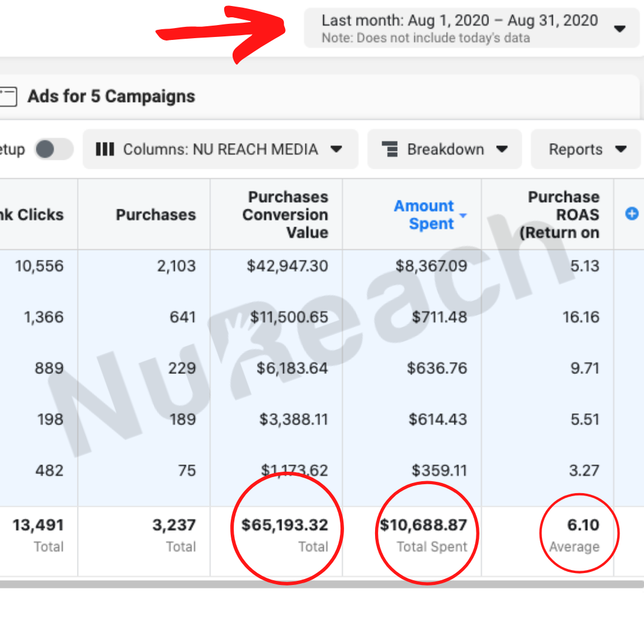Select Purchases Conversion Value column header
This screenshot has width=644, height=644.
(x=285, y=215)
